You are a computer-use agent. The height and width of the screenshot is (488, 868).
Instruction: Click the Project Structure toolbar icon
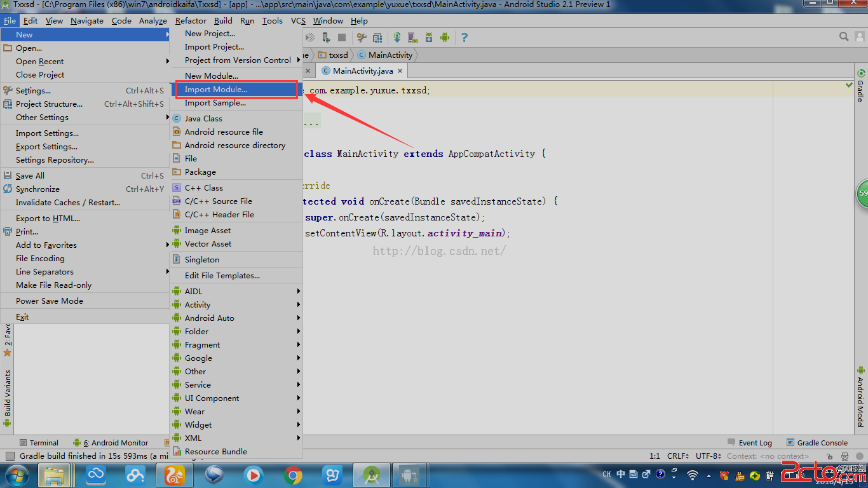tap(377, 37)
